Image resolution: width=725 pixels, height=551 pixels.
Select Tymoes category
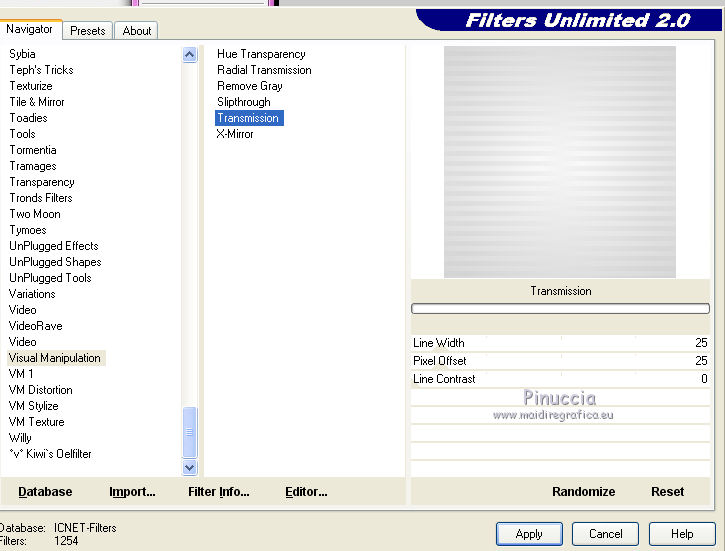[x=28, y=230]
